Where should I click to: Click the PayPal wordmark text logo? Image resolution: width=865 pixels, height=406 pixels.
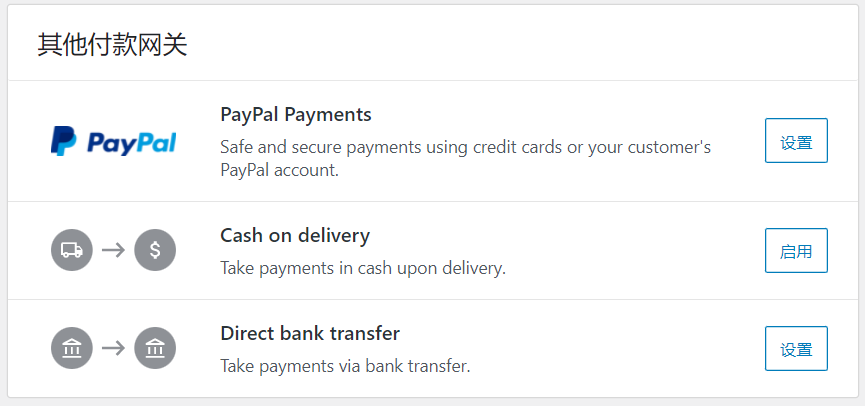131,143
